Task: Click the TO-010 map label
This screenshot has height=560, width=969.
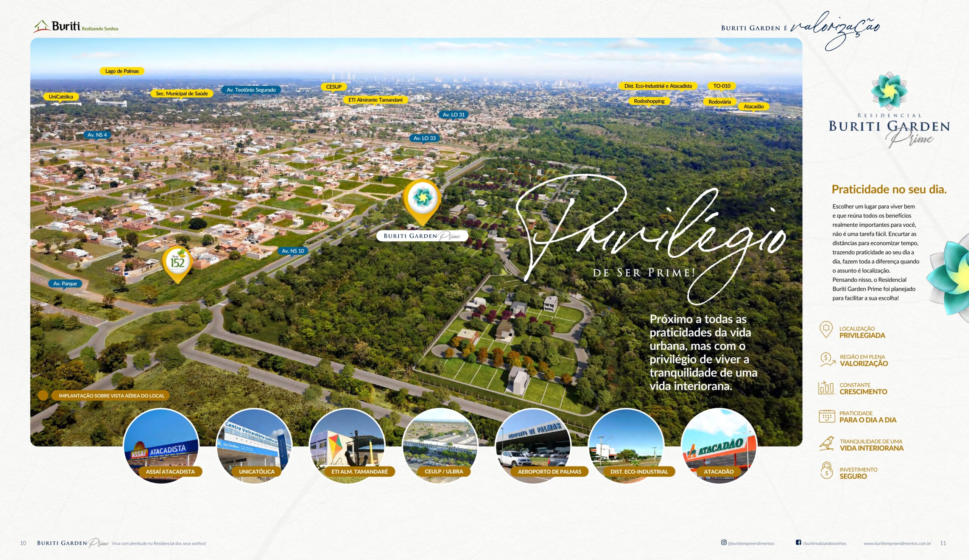Action: click(x=722, y=86)
